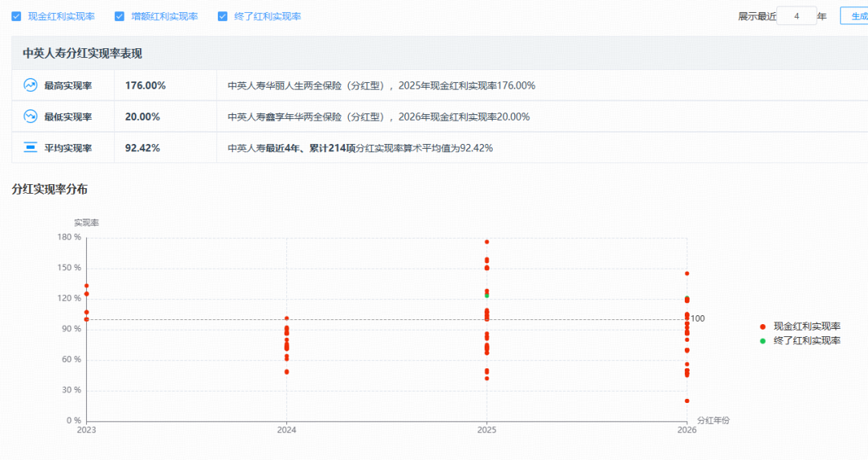Click the years input field showing 4
Image resolution: width=868 pixels, height=460 pixels.
pyautogui.click(x=796, y=16)
